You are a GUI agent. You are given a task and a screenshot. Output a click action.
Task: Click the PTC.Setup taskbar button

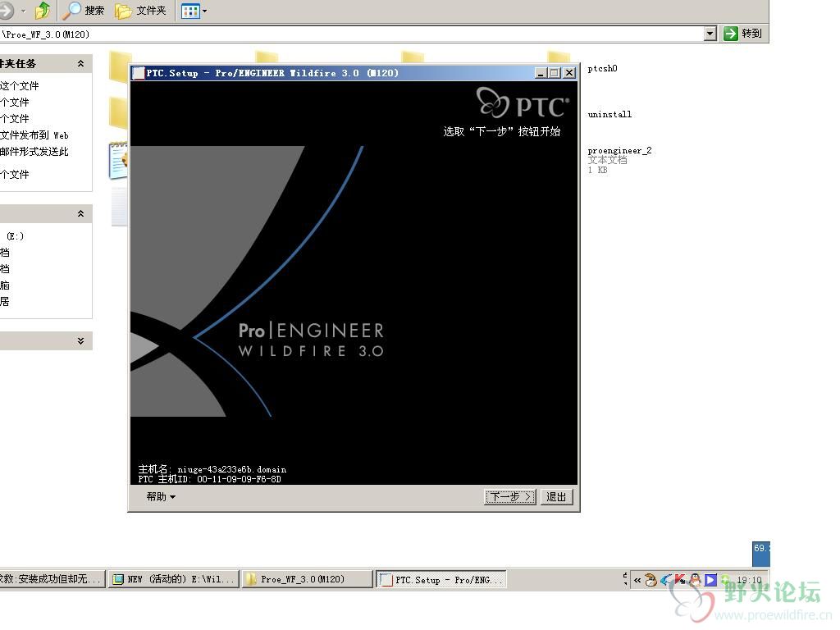tap(441, 580)
